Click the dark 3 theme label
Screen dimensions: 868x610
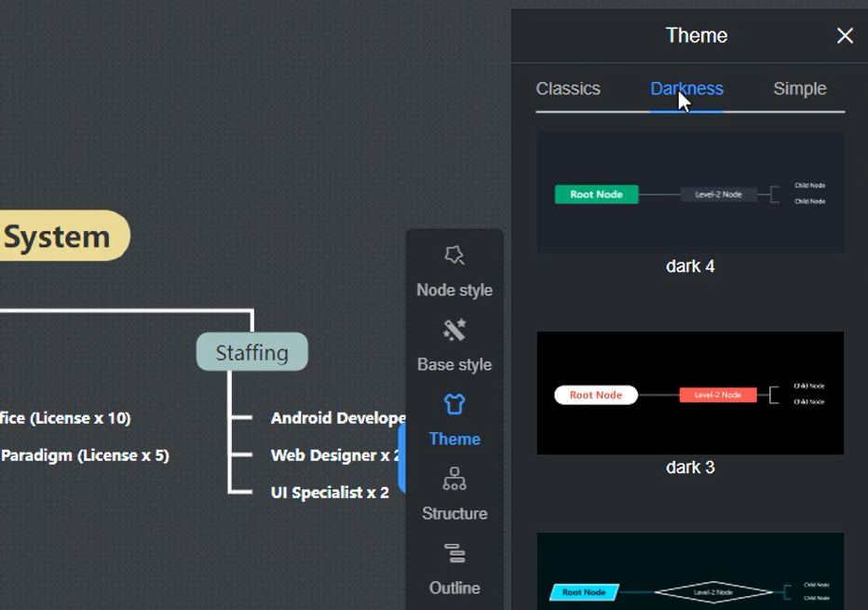(689, 468)
